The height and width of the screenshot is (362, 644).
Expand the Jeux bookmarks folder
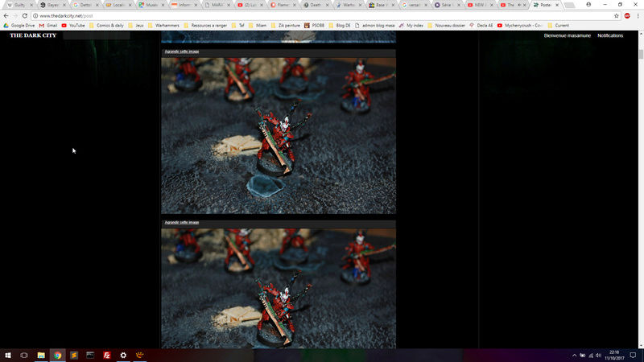coord(136,26)
